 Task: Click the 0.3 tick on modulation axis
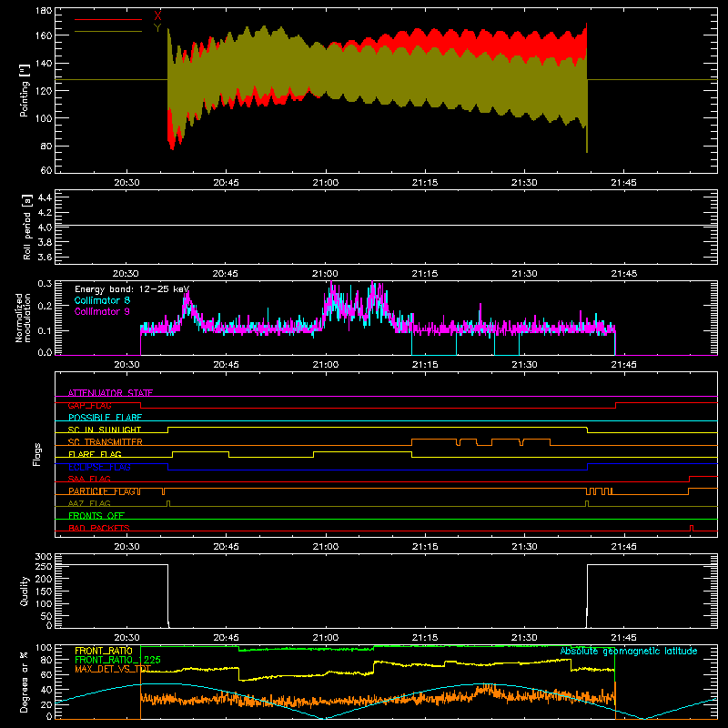click(x=45, y=283)
